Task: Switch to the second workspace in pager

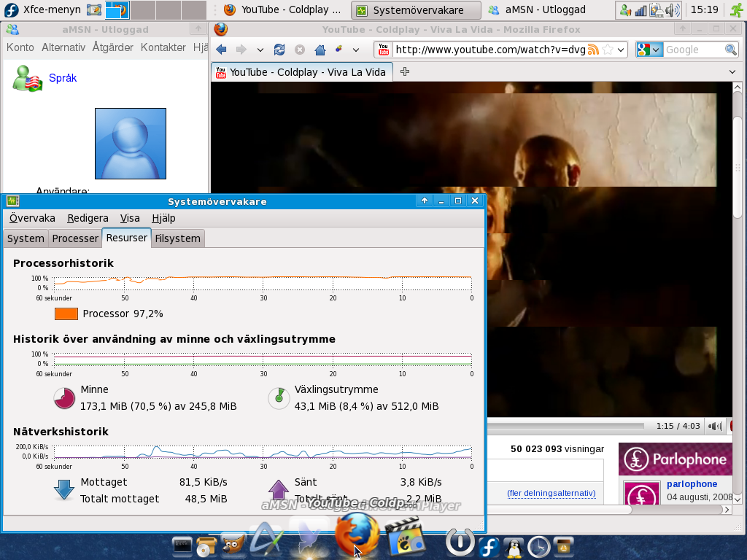Action: pos(142,9)
